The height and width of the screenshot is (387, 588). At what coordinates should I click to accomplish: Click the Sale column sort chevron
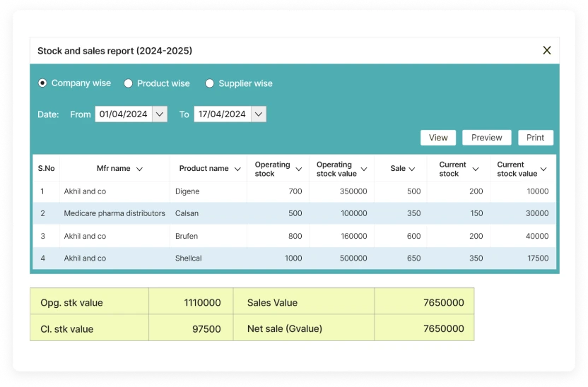[x=412, y=169]
